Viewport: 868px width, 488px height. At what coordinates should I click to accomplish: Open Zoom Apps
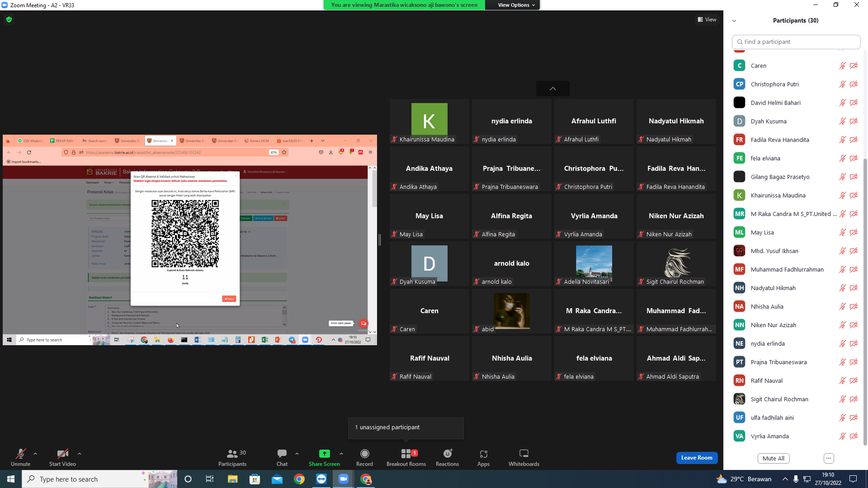pos(483,457)
